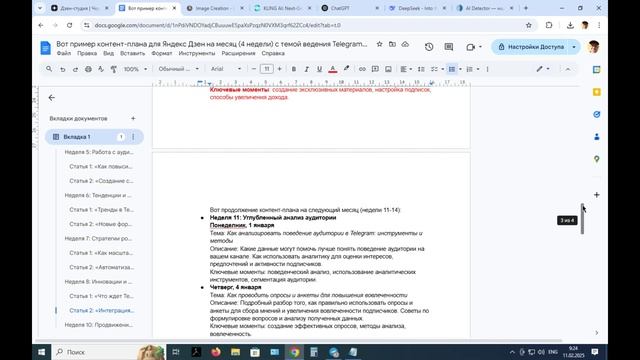The width and height of the screenshot is (640, 360).
Task: Go to outline item Неделя 5
Action: 99,152
